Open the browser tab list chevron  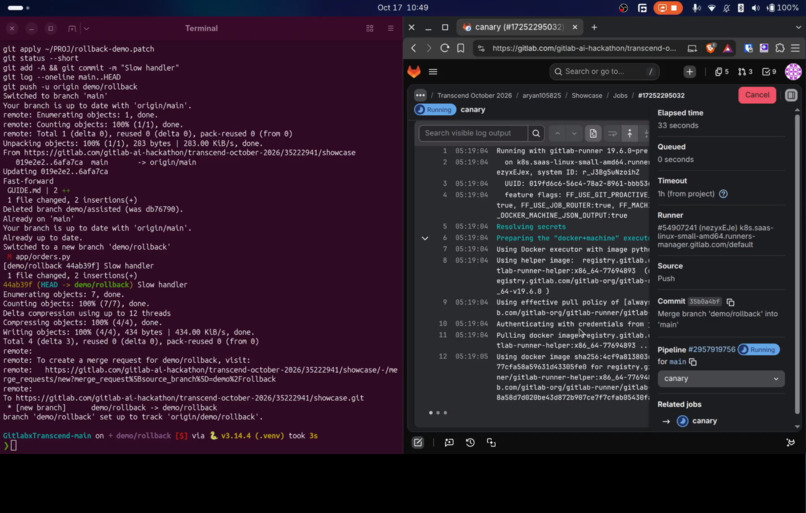click(798, 27)
